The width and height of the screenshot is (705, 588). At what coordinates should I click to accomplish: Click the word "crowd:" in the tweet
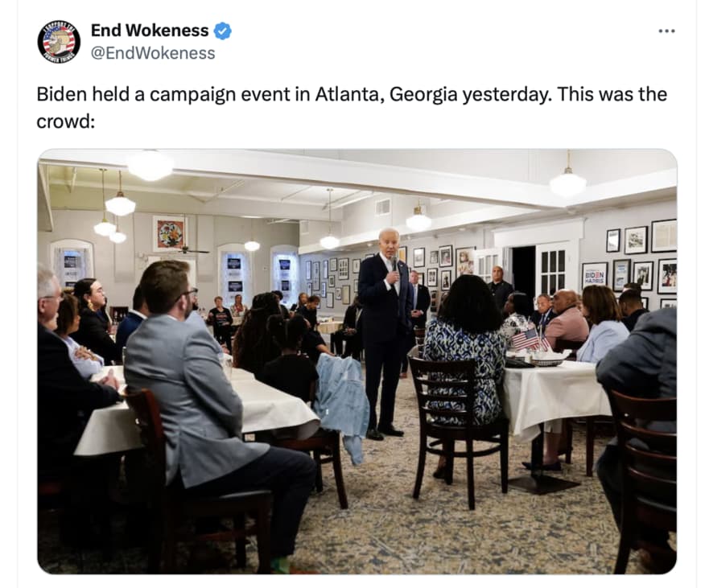tap(66, 121)
